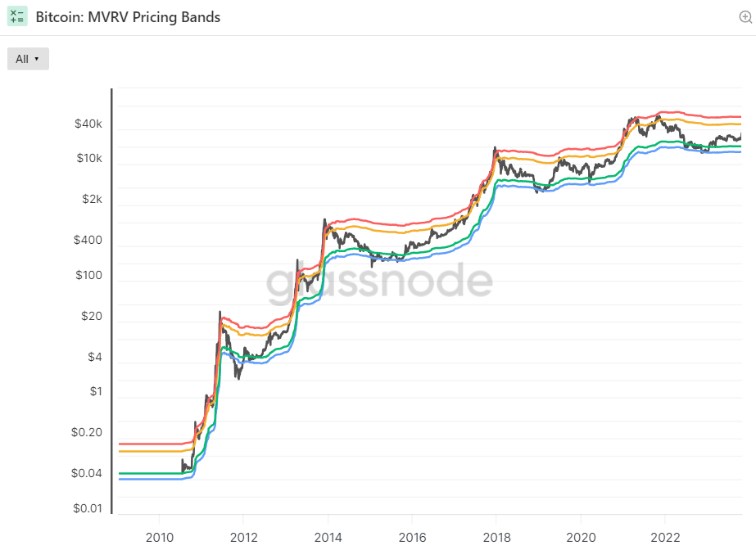Click the $0.01 label on the y-axis
The height and width of the screenshot is (550, 756).
(x=86, y=507)
